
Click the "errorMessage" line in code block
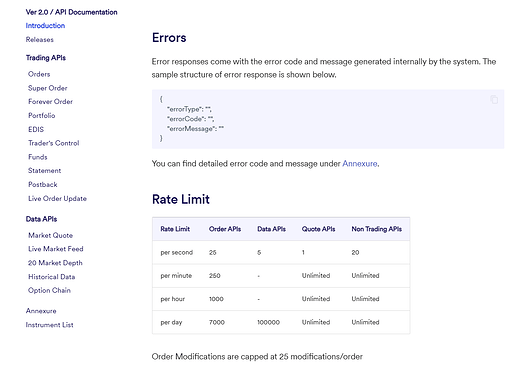pos(195,129)
